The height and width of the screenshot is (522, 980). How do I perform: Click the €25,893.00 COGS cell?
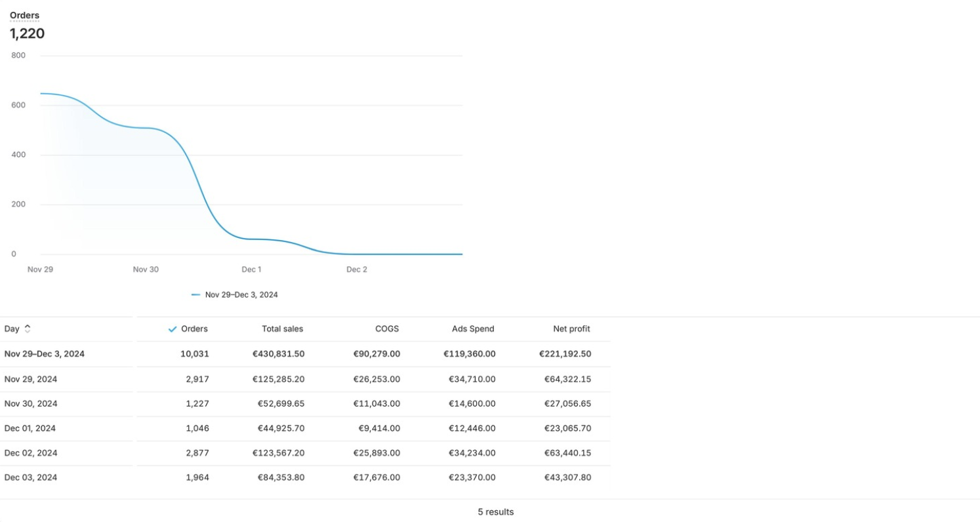click(377, 453)
